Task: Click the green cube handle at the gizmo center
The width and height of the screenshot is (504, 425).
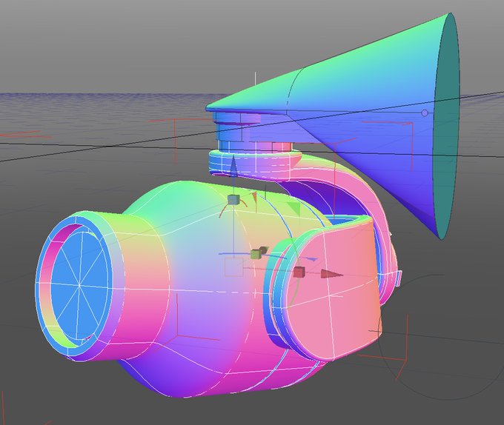Action: click(256, 254)
